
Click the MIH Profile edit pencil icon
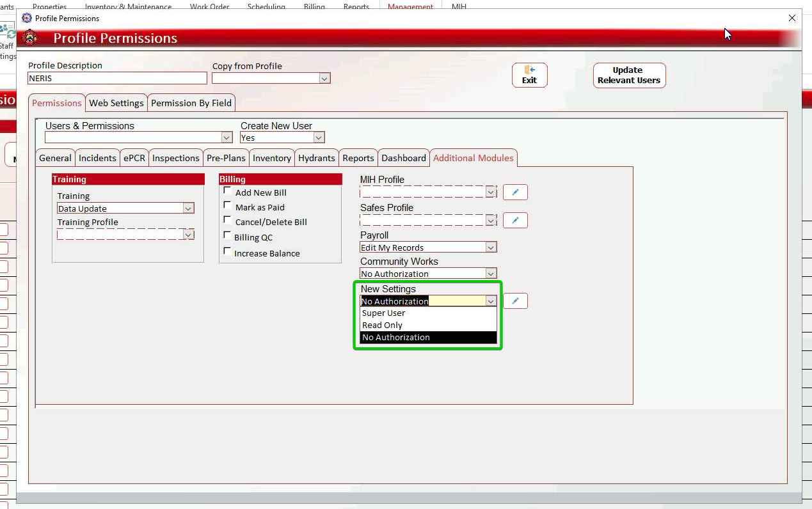(515, 192)
